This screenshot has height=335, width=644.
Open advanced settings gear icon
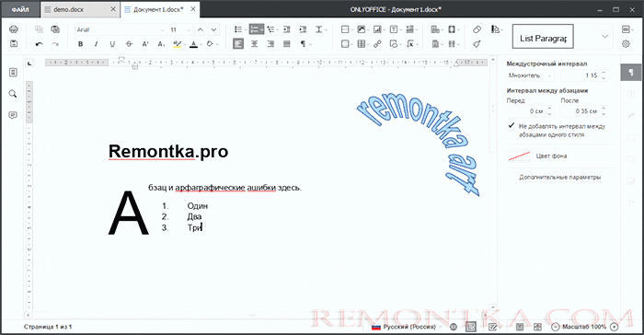pos(626,44)
